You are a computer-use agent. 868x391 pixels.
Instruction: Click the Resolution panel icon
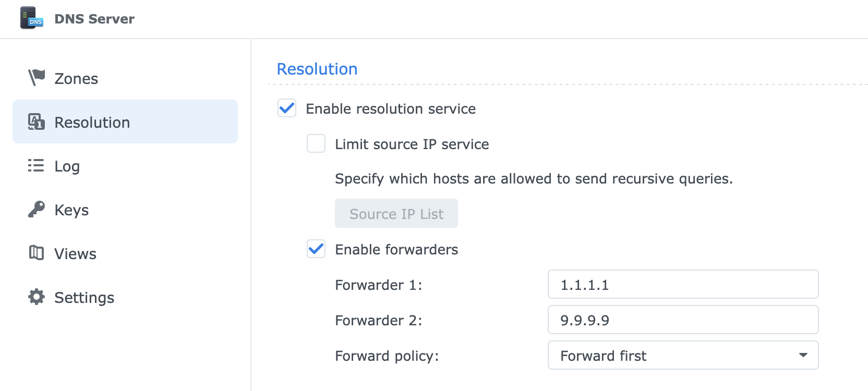pyautogui.click(x=35, y=121)
